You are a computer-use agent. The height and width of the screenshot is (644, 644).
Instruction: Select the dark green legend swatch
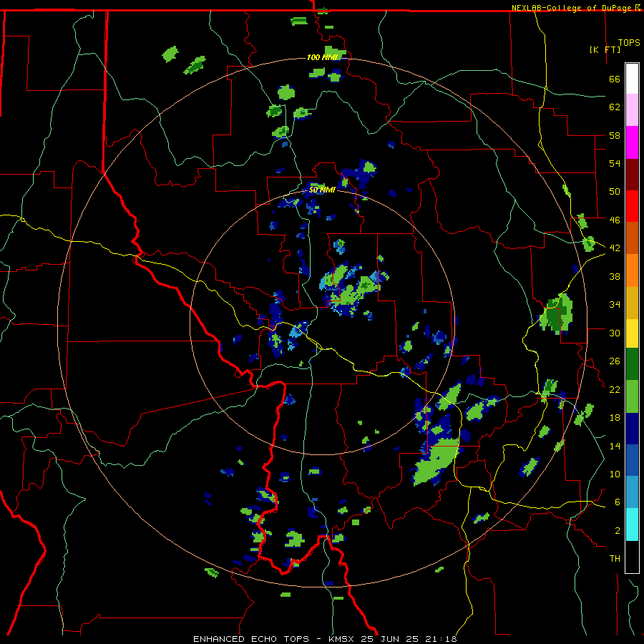point(632,364)
